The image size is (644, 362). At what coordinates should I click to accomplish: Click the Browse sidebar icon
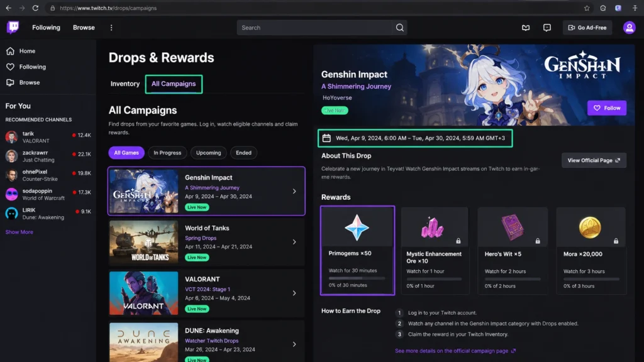pyautogui.click(x=10, y=82)
